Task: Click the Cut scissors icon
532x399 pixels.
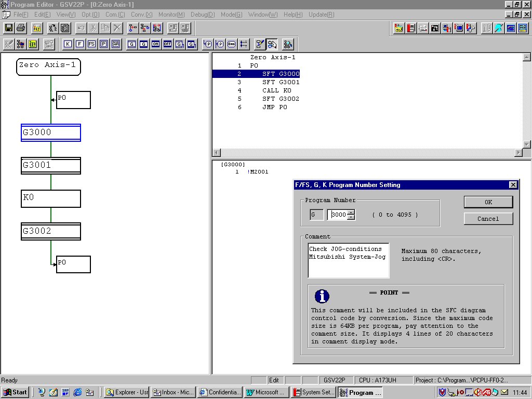Action: coord(93,28)
